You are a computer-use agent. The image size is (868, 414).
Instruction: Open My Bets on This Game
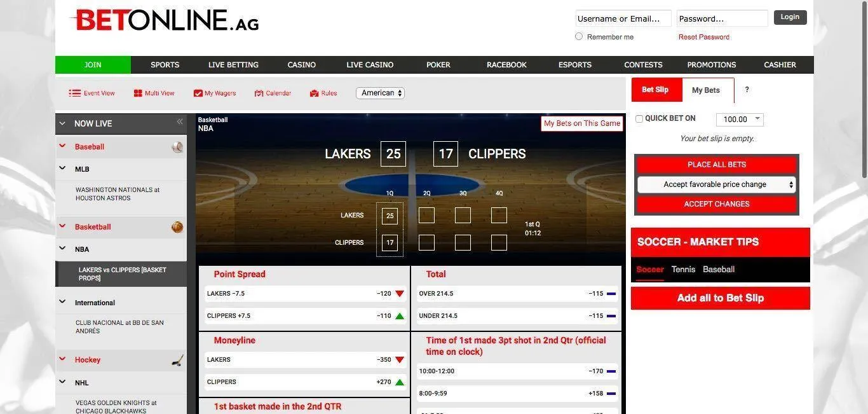pos(582,123)
